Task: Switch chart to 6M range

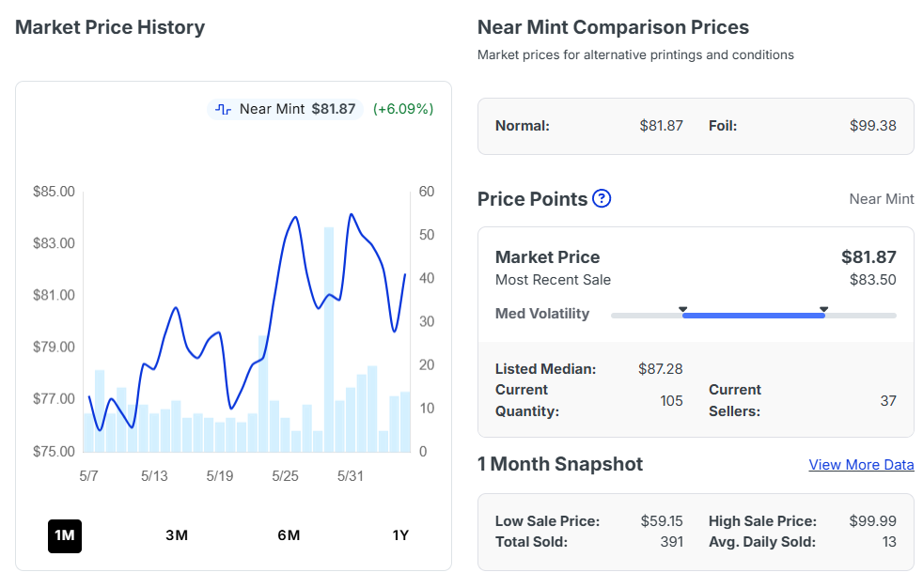Action: pyautogui.click(x=289, y=535)
